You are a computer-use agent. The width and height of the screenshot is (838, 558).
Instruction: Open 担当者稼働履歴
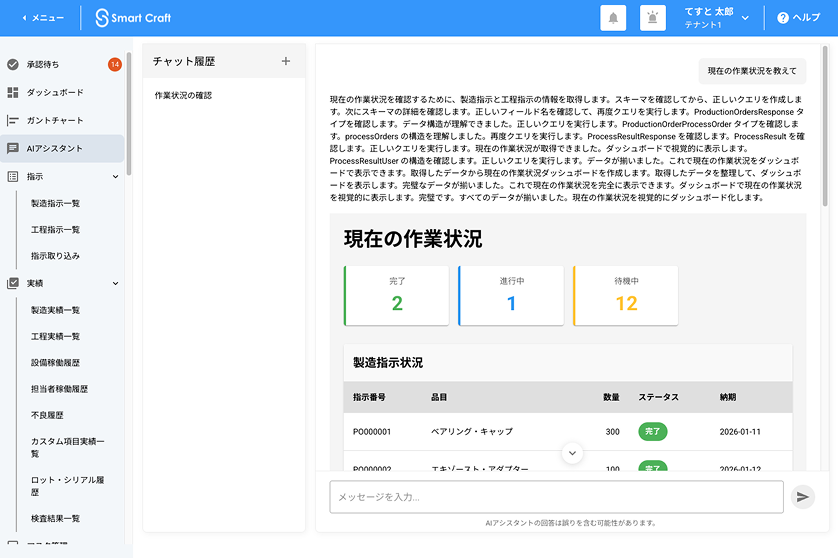tap(60, 389)
